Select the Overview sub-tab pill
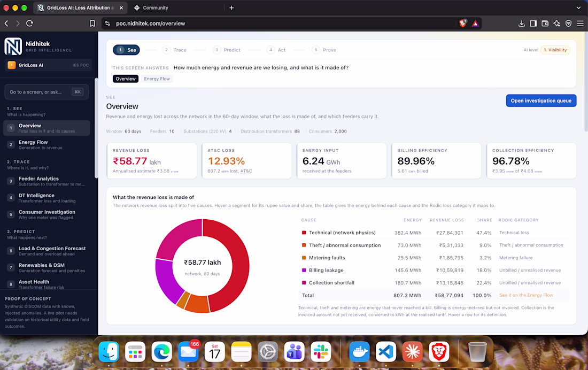Image resolution: width=588 pixels, height=370 pixels. pos(126,79)
